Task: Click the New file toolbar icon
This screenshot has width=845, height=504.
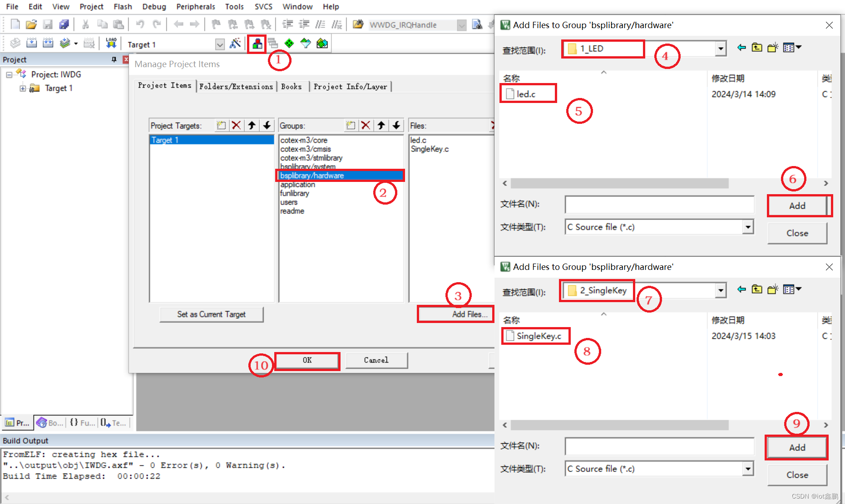Action: pyautogui.click(x=15, y=24)
